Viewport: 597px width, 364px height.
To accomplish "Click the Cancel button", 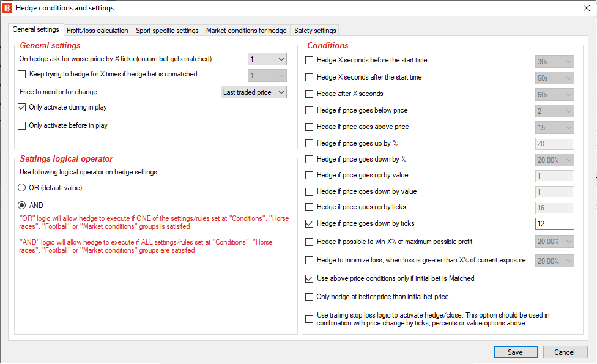I will click(x=565, y=352).
